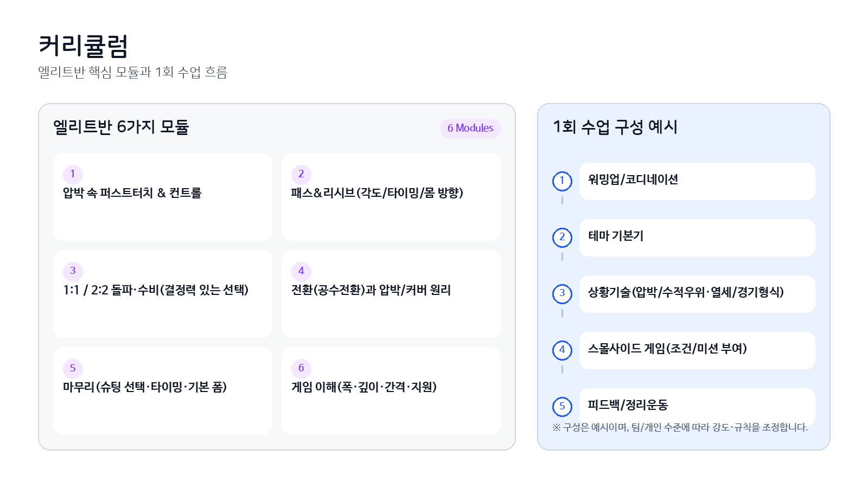
Task: Click the 피드백/정리운동 step card
Action: coord(697,404)
